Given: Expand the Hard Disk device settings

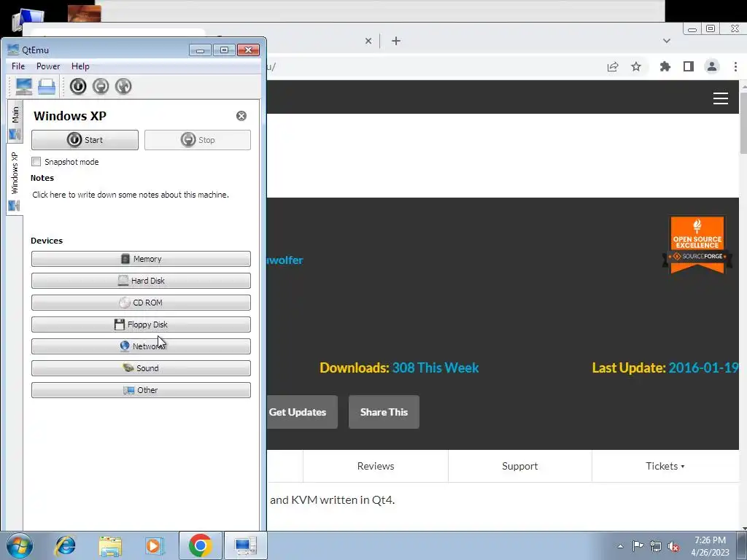Looking at the screenshot, I should pos(141,281).
